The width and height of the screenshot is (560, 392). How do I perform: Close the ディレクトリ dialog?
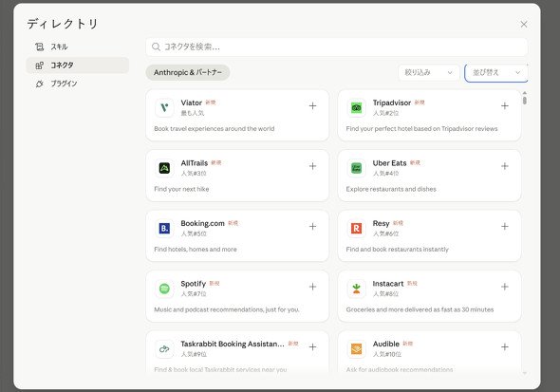click(524, 25)
